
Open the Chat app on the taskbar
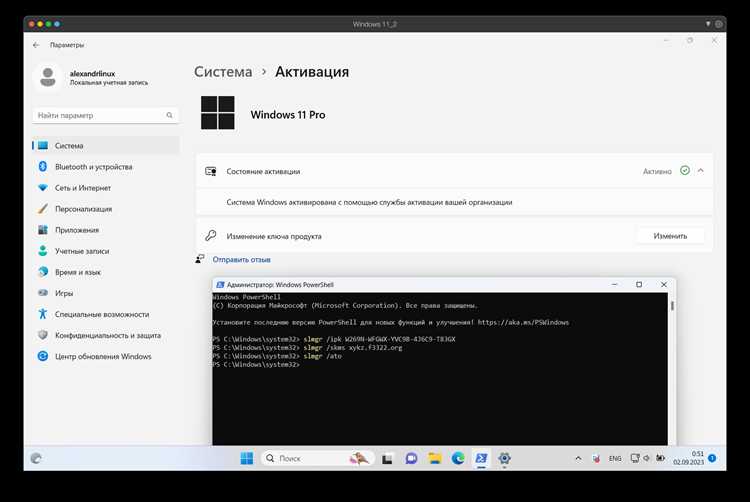411,458
